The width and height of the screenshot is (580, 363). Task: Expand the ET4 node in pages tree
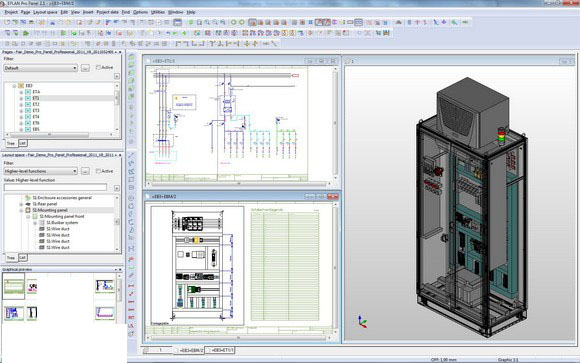(21, 117)
